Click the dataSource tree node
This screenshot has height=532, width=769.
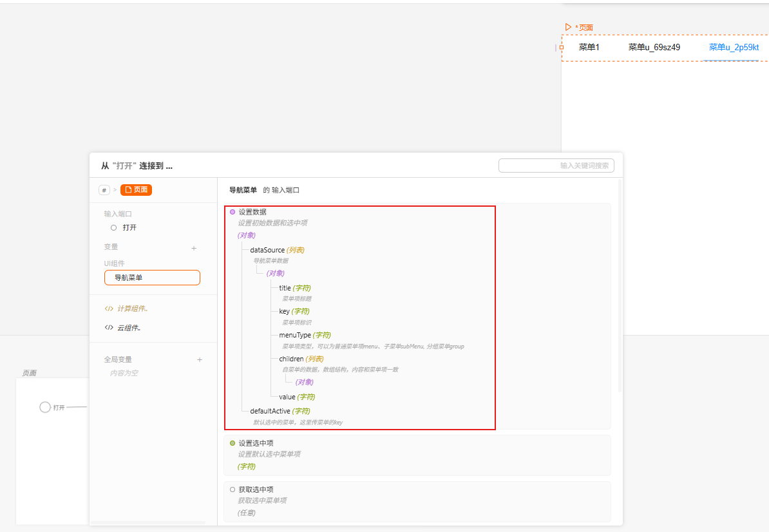(x=267, y=250)
